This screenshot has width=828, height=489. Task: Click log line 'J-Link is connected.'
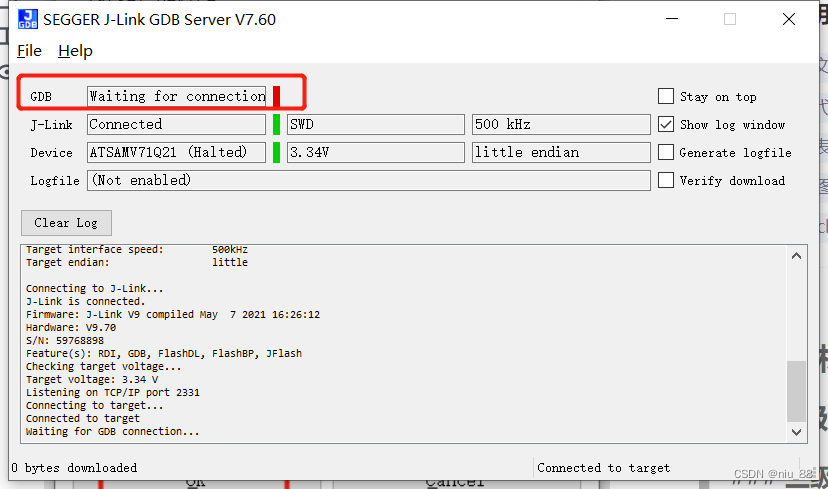[x=85, y=302]
